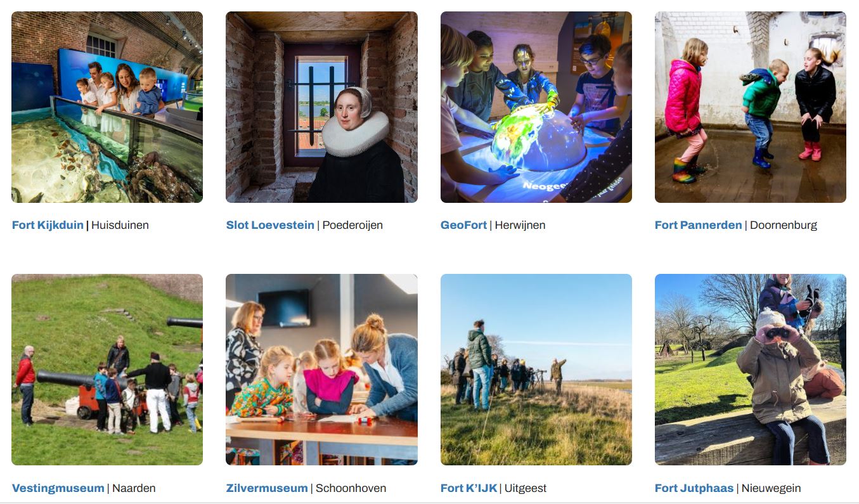The height and width of the screenshot is (504, 859).
Task: Open the Fort K'IJK link
Action: pyautogui.click(x=468, y=488)
